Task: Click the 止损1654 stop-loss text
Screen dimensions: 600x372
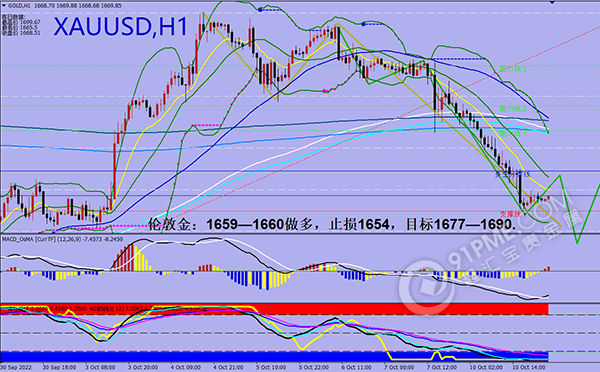Action: pos(361,224)
